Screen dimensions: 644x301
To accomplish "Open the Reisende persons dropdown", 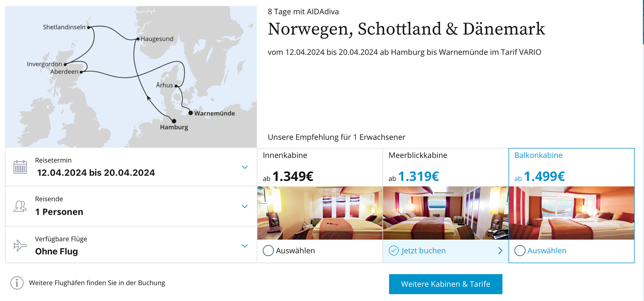I will (x=131, y=206).
